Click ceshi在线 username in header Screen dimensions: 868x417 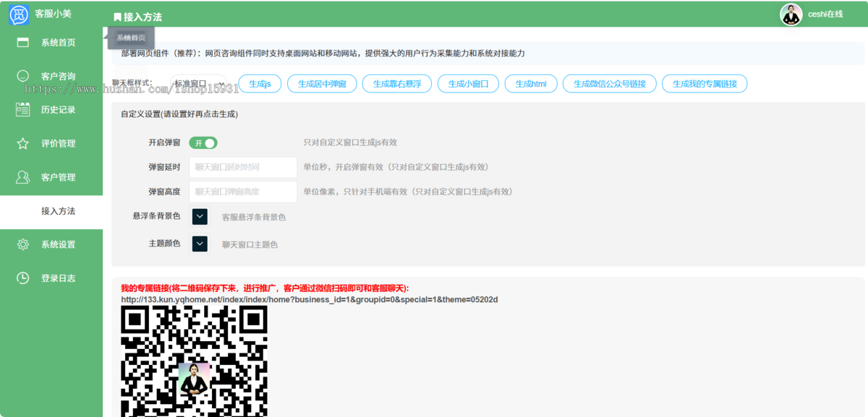tap(825, 14)
